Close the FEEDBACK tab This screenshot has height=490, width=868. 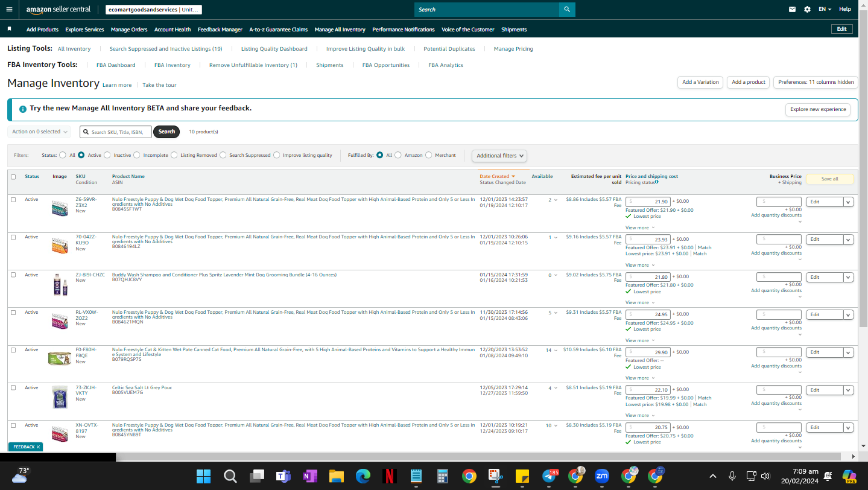39,447
